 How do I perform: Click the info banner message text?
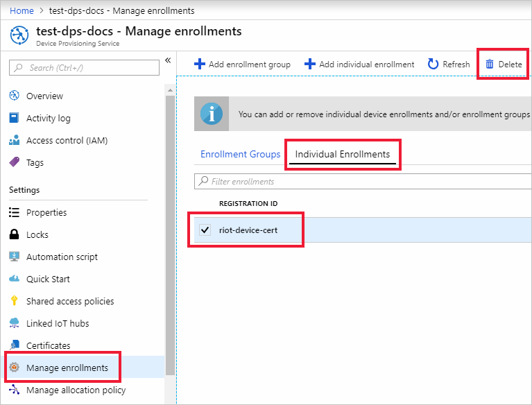pyautogui.click(x=384, y=114)
